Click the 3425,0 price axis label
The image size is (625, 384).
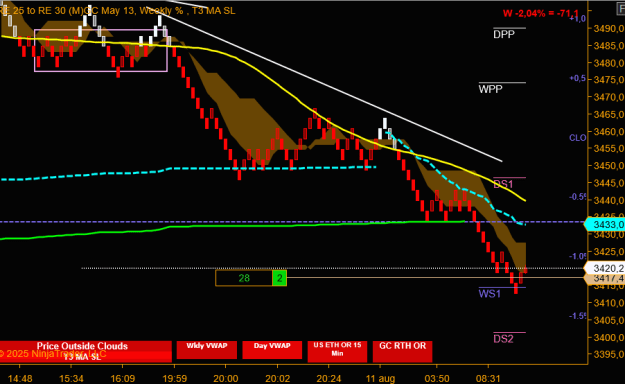click(609, 252)
